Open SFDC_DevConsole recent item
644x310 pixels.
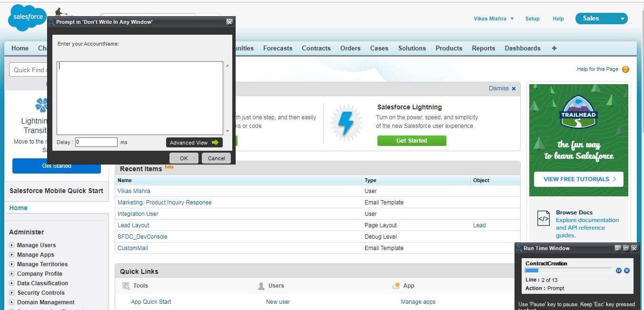tap(142, 237)
